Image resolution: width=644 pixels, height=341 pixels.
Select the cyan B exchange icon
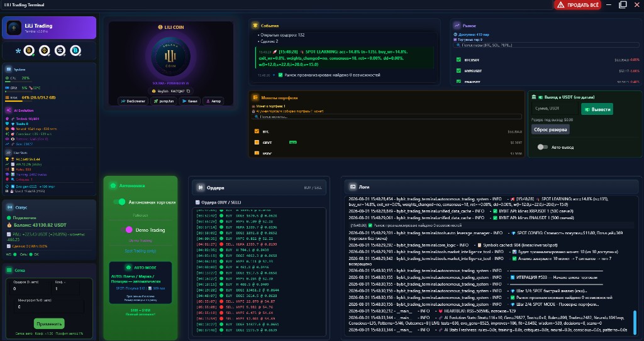pos(75,51)
